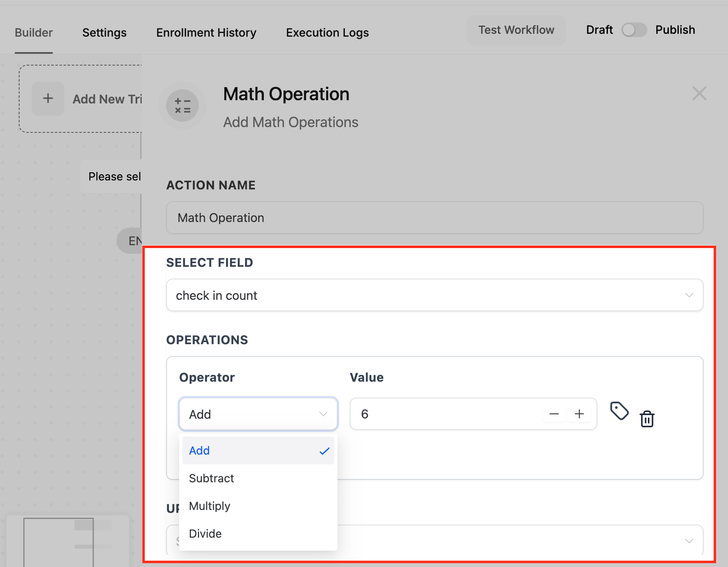Click the Action Name input field
Image resolution: width=728 pixels, height=567 pixels.
(434, 218)
